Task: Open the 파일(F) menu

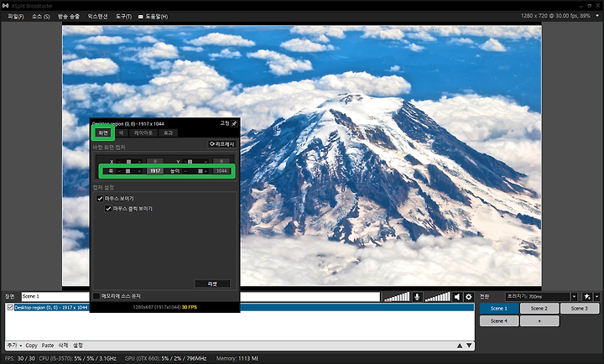Action: (16, 17)
